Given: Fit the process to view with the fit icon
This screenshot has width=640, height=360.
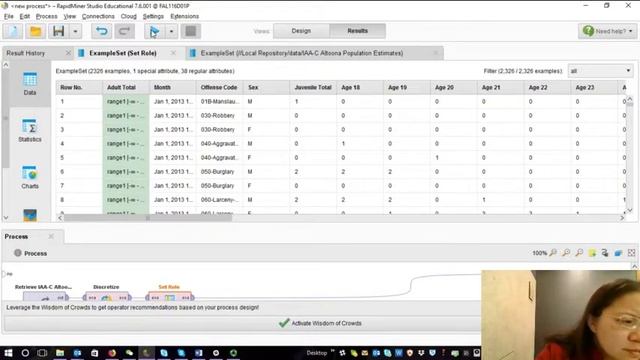Looking at the screenshot, I should click(x=631, y=253).
